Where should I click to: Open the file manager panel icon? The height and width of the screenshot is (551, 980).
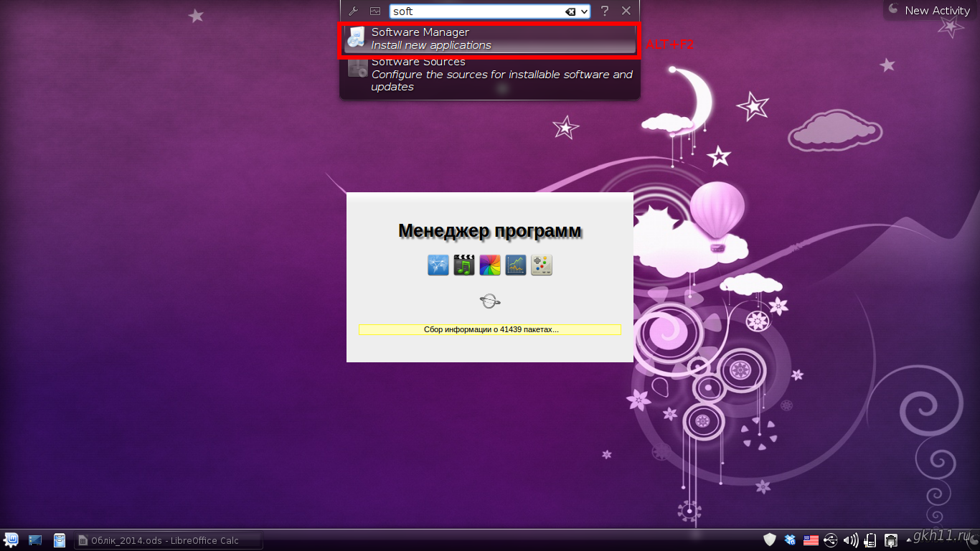point(60,540)
